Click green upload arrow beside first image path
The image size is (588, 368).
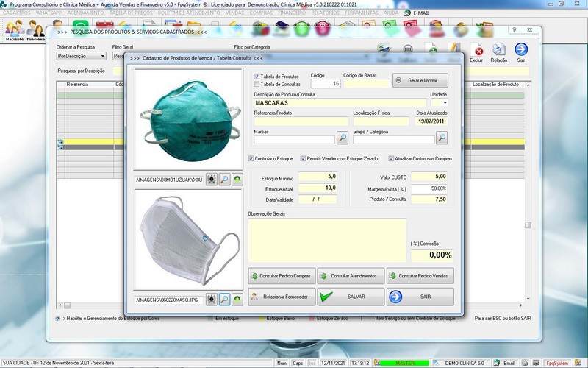click(237, 180)
